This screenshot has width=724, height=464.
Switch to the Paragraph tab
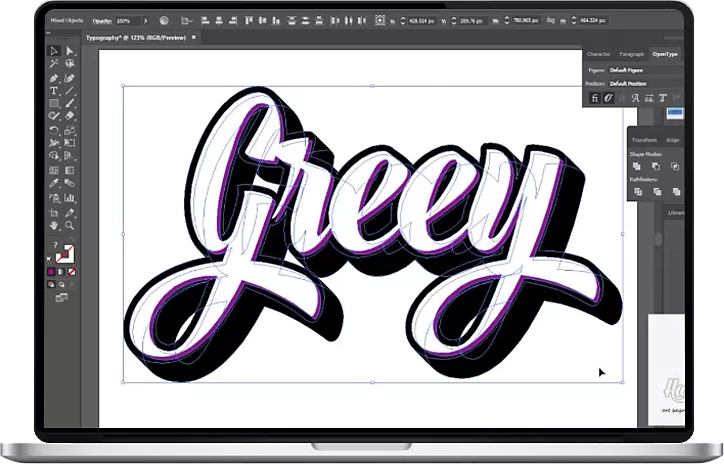tap(631, 54)
